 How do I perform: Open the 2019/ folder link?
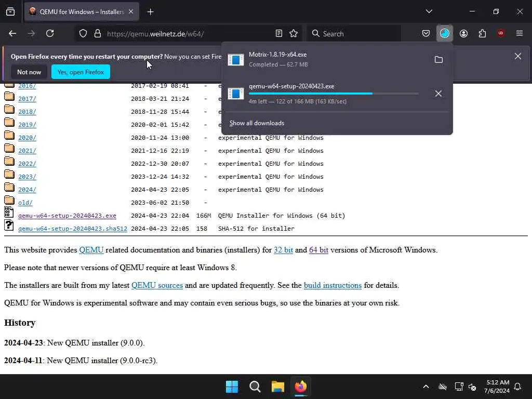click(27, 125)
